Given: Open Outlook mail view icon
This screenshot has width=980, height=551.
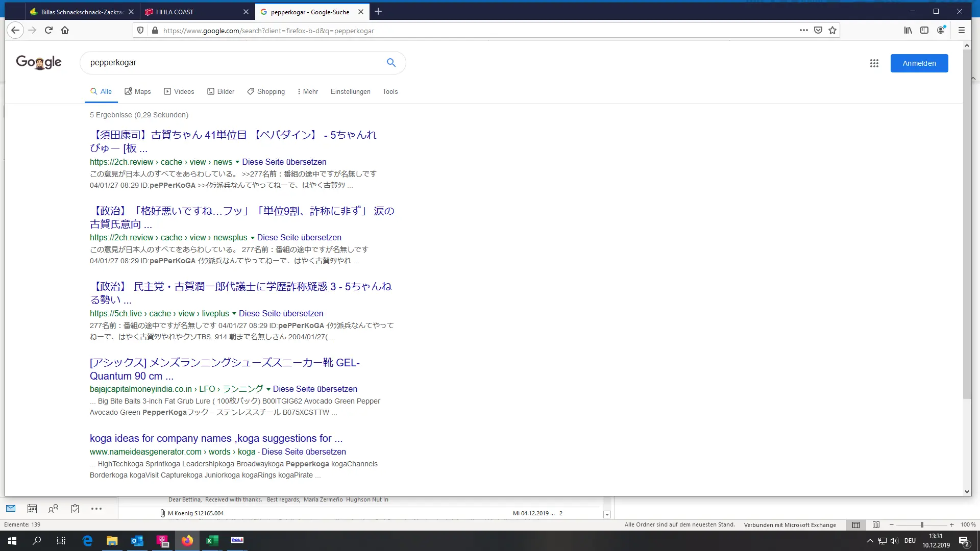Looking at the screenshot, I should [11, 508].
